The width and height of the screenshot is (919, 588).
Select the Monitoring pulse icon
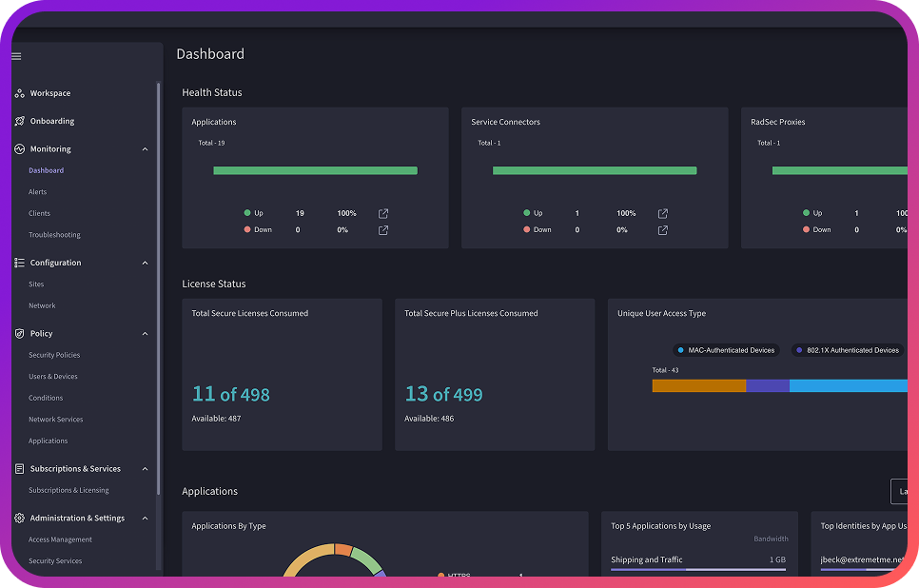tap(18, 148)
